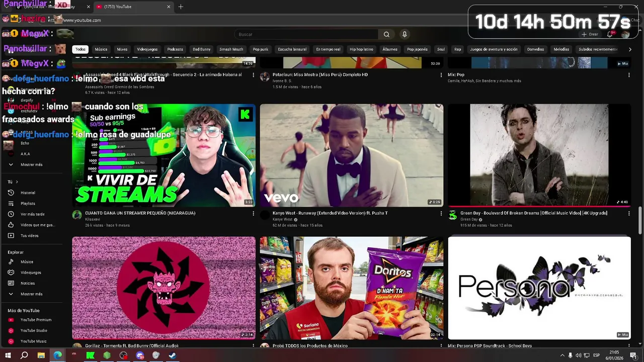The width and height of the screenshot is (644, 362).
Task: Explore Noticias category in sidebar
Action: (28, 283)
